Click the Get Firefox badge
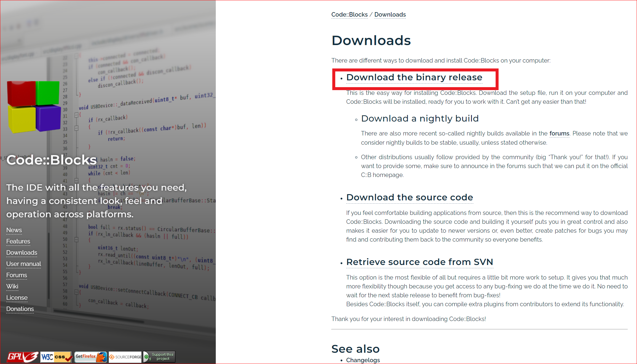This screenshot has height=364, width=637. click(90, 357)
